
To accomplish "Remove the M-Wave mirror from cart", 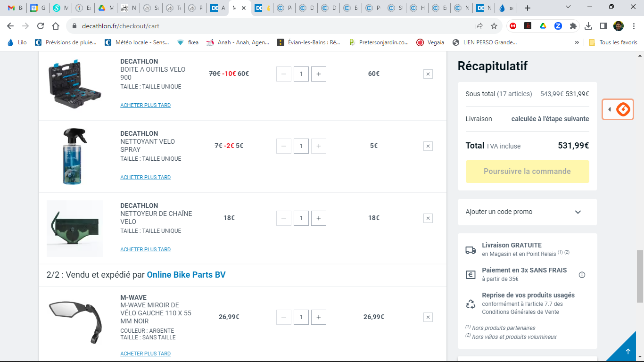I will click(x=428, y=317).
